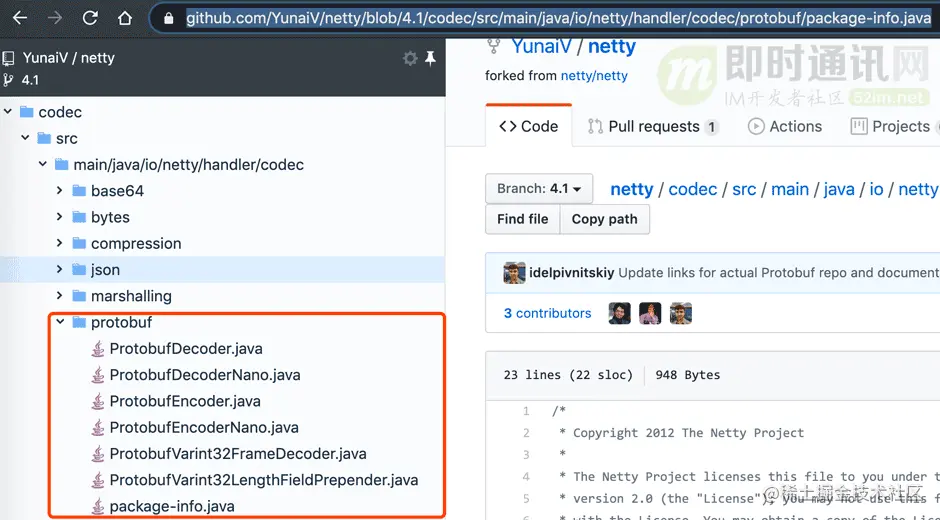Open ProtobufEncoderNano.java in tree
The height and width of the screenshot is (520, 940).
[204, 428]
